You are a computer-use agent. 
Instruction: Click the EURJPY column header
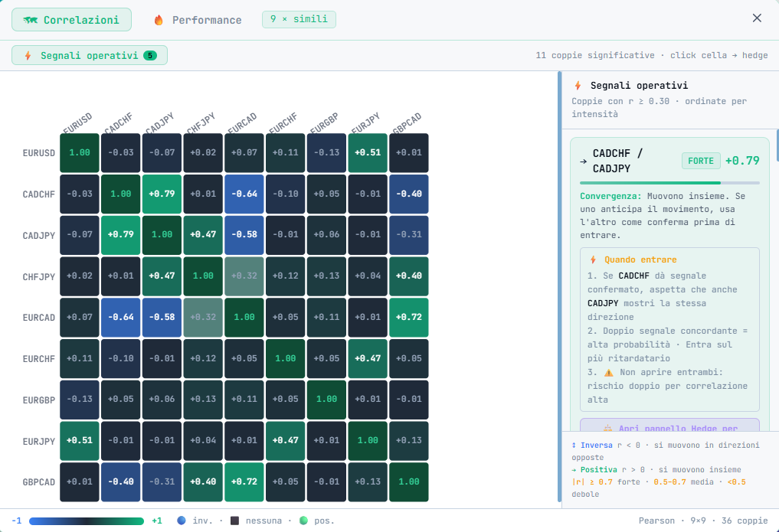click(365, 123)
